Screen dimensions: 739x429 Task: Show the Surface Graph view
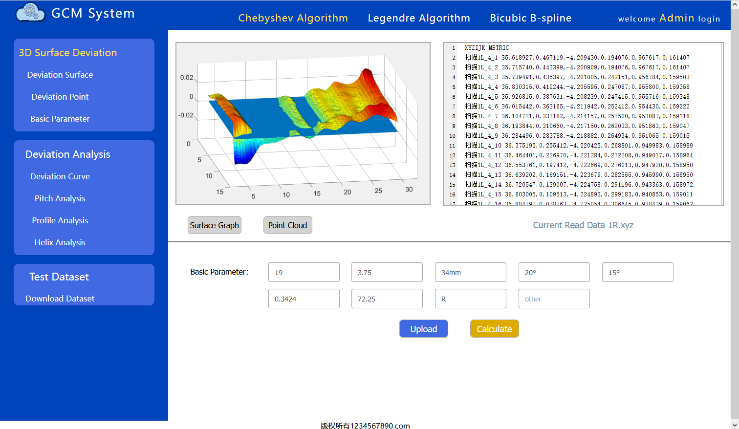pos(214,225)
